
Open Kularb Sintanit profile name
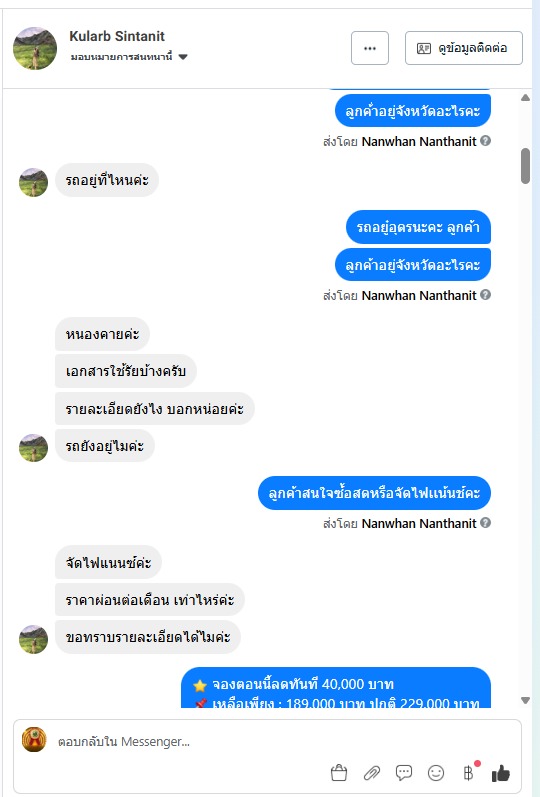tap(117, 36)
